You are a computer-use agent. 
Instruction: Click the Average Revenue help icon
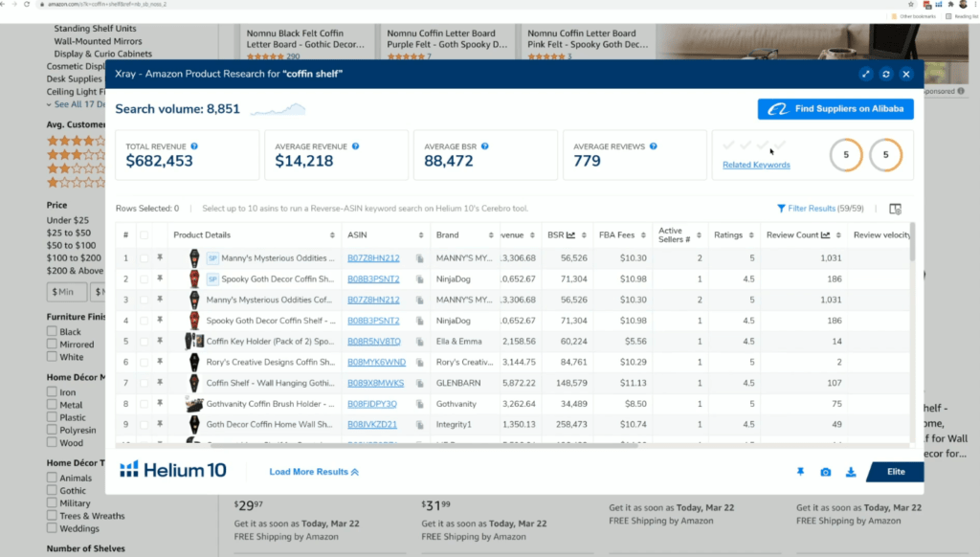pyautogui.click(x=356, y=146)
